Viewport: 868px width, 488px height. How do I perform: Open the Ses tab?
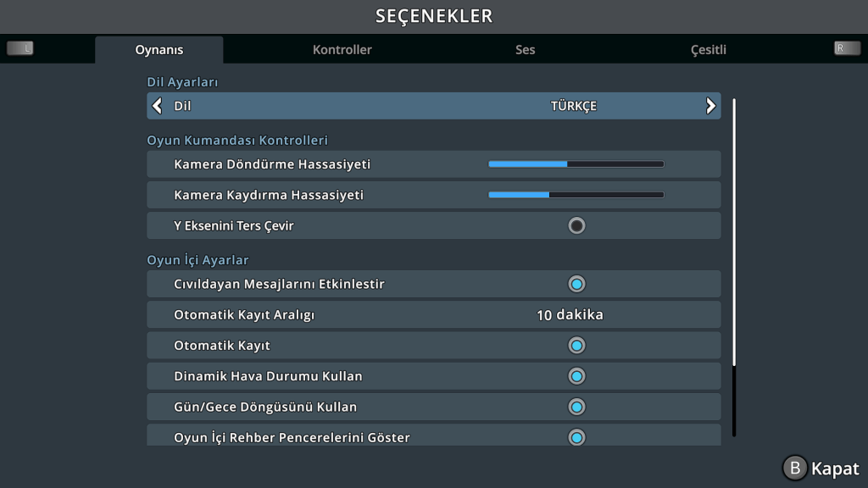click(526, 50)
